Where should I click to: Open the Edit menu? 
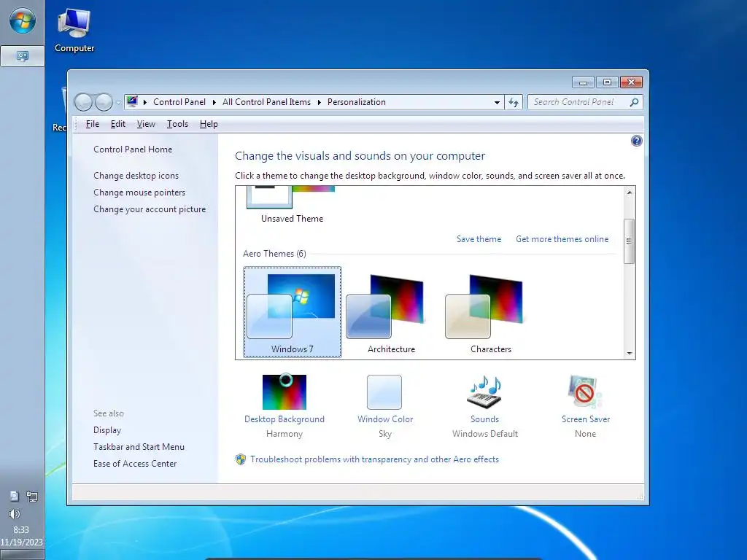(x=117, y=124)
